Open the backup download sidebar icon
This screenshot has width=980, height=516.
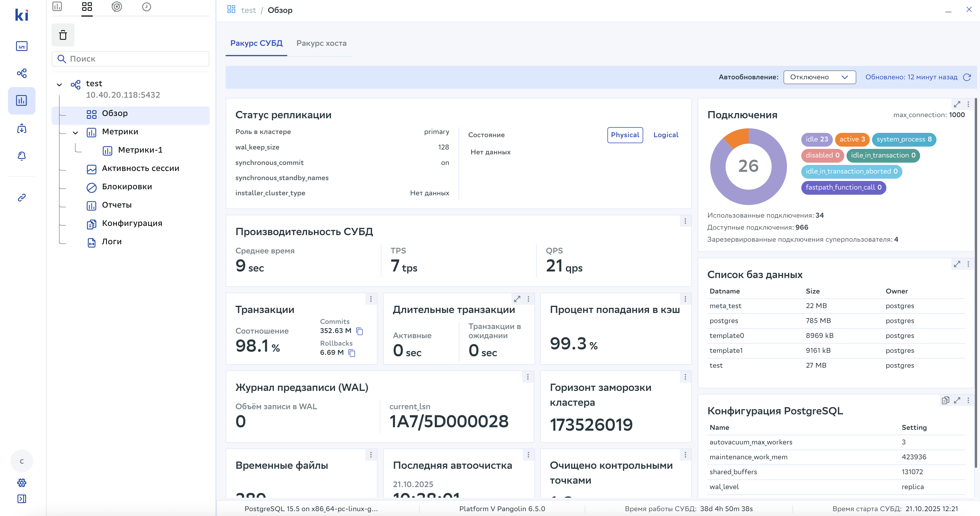[22, 129]
